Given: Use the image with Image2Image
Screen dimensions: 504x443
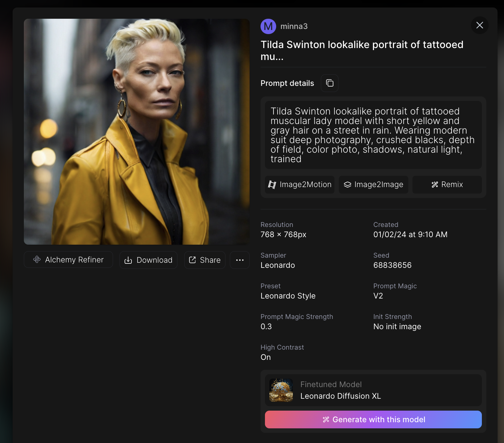Looking at the screenshot, I should [373, 184].
